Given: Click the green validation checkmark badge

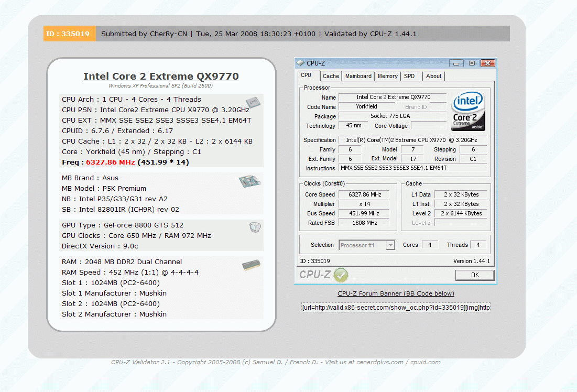Looking at the screenshot, I should [341, 275].
